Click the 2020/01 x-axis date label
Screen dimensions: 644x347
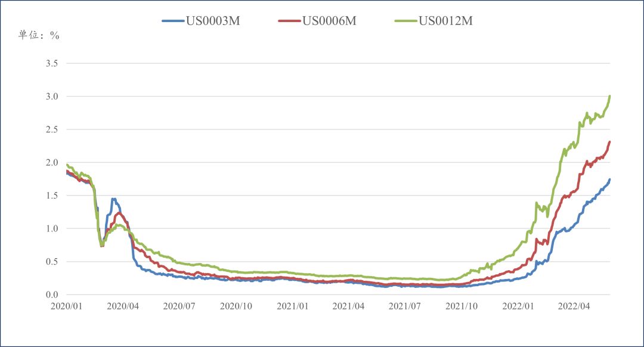[67, 306]
